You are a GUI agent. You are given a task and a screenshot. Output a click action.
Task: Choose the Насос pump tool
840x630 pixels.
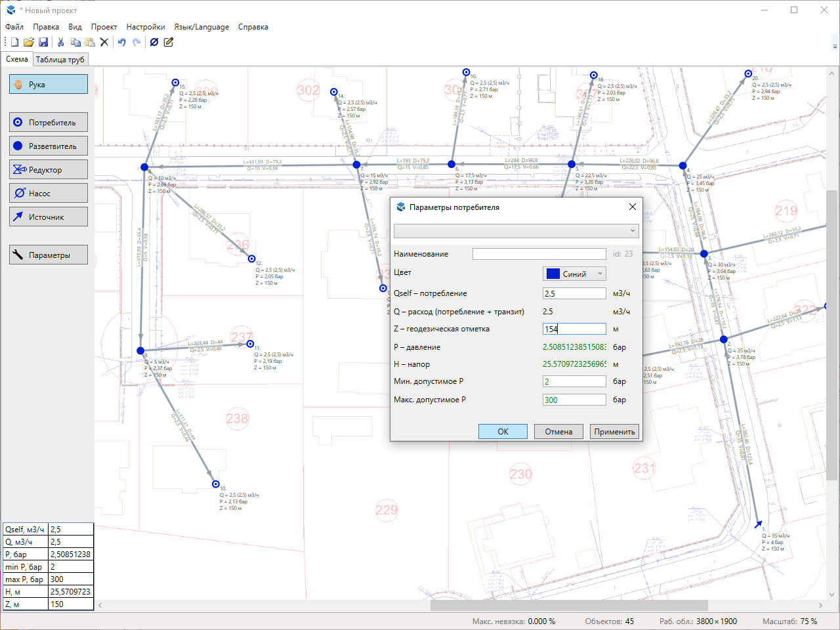pos(49,193)
